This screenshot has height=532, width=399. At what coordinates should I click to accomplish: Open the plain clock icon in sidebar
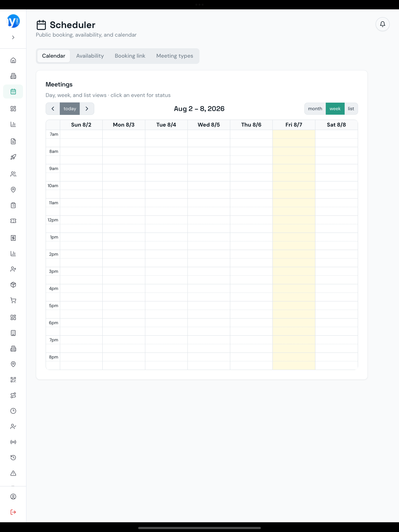coord(13,411)
